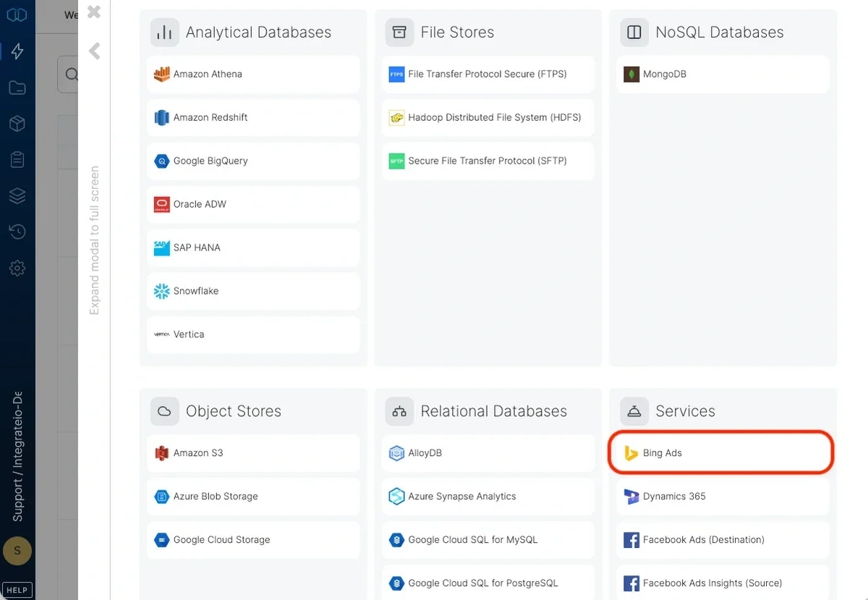Click the package cube sidebar icon

point(17,123)
